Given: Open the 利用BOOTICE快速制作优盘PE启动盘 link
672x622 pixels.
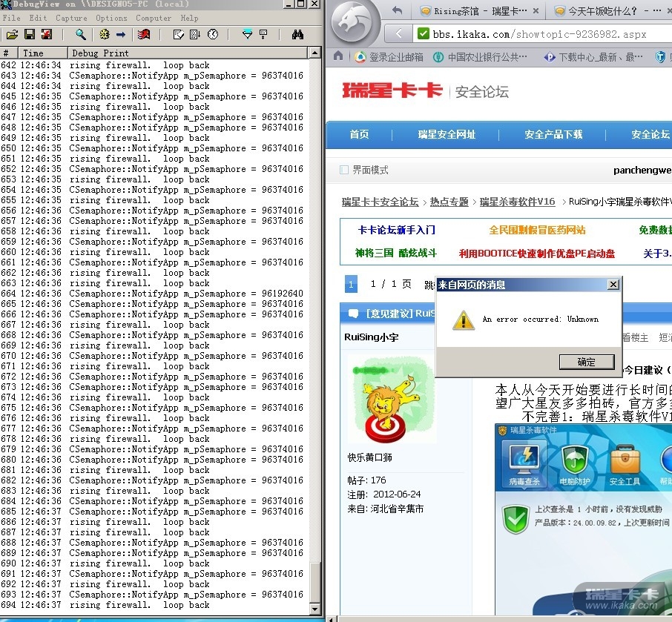Looking at the screenshot, I should pyautogui.click(x=537, y=253).
